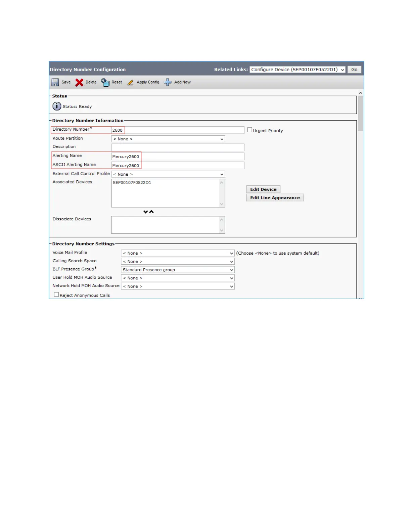Open the User Hold MOH Audio Source dropdown
Image resolution: width=411 pixels, height=532 pixels.
(178, 278)
